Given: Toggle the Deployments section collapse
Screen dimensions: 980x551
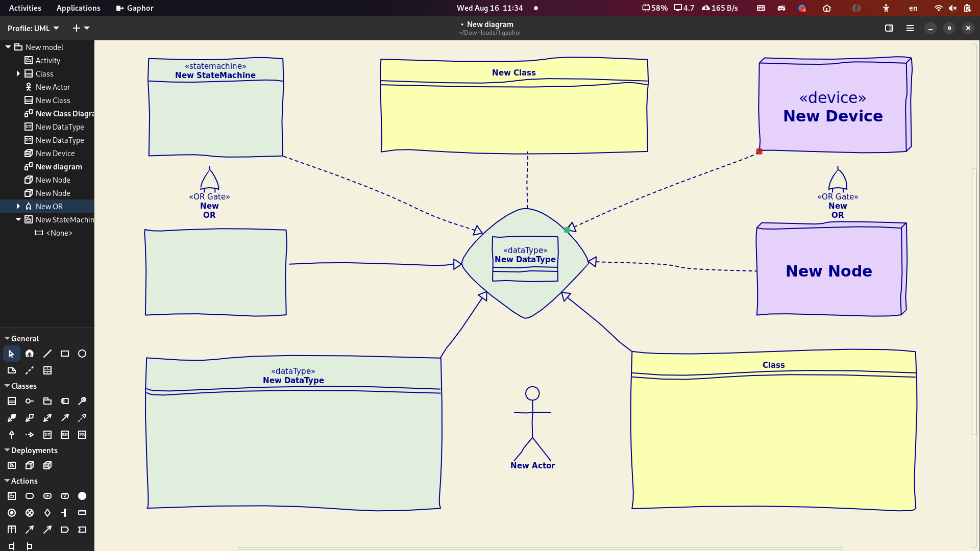Looking at the screenshot, I should point(7,449).
